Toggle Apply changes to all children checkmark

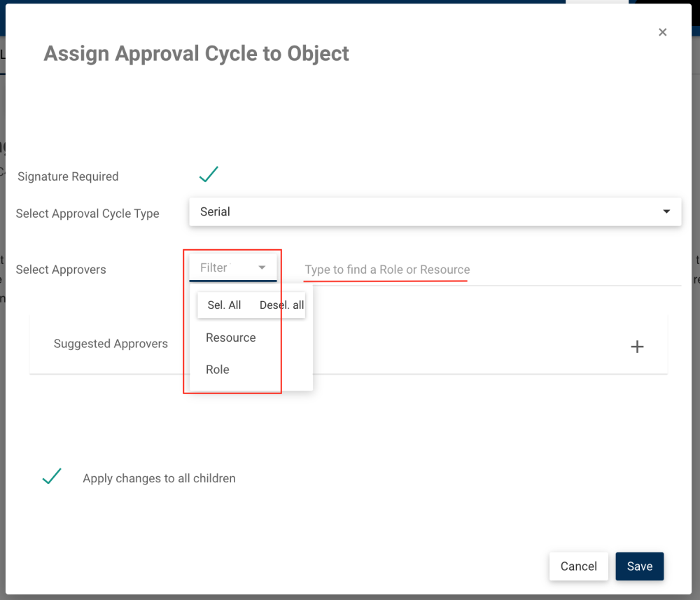click(x=52, y=477)
